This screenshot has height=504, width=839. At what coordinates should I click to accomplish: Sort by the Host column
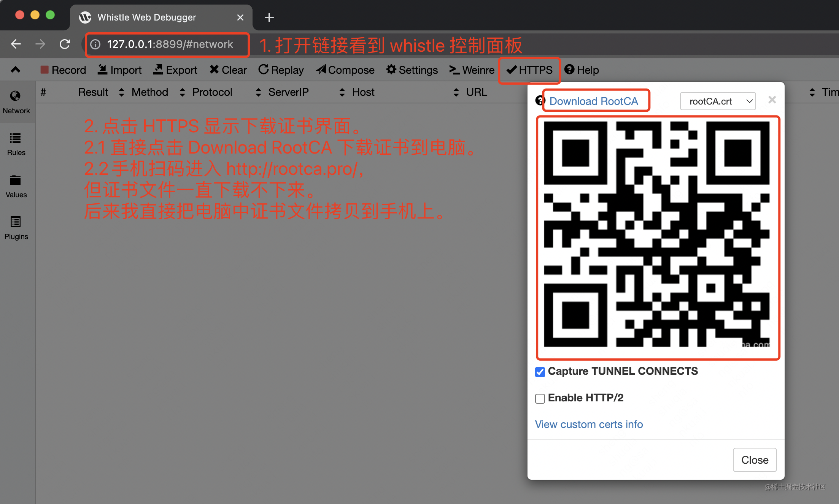363,92
